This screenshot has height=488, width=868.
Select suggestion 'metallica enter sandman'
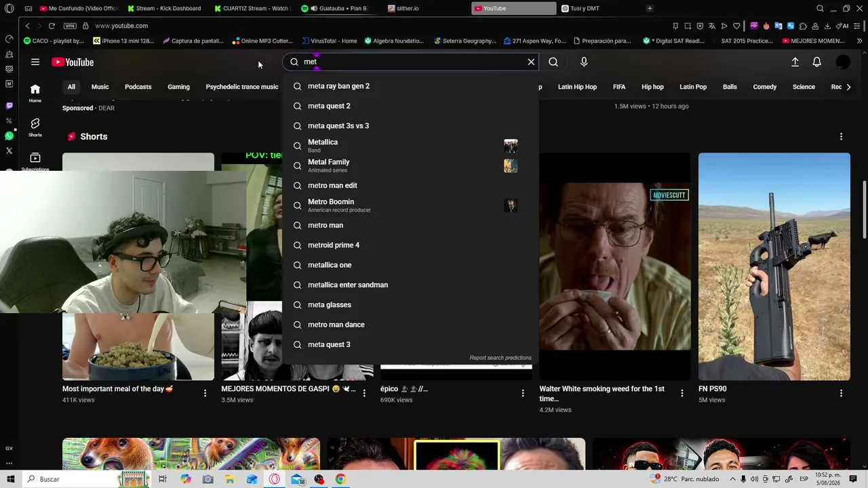click(410, 285)
